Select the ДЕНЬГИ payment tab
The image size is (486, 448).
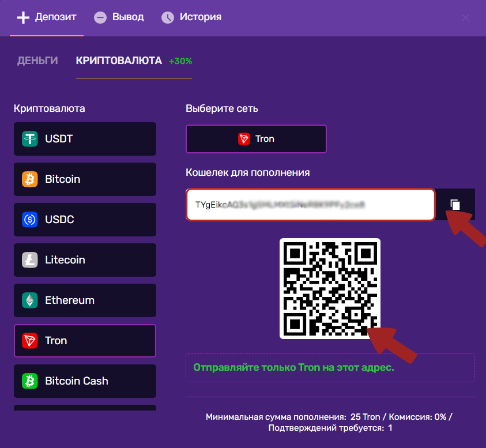coord(37,61)
